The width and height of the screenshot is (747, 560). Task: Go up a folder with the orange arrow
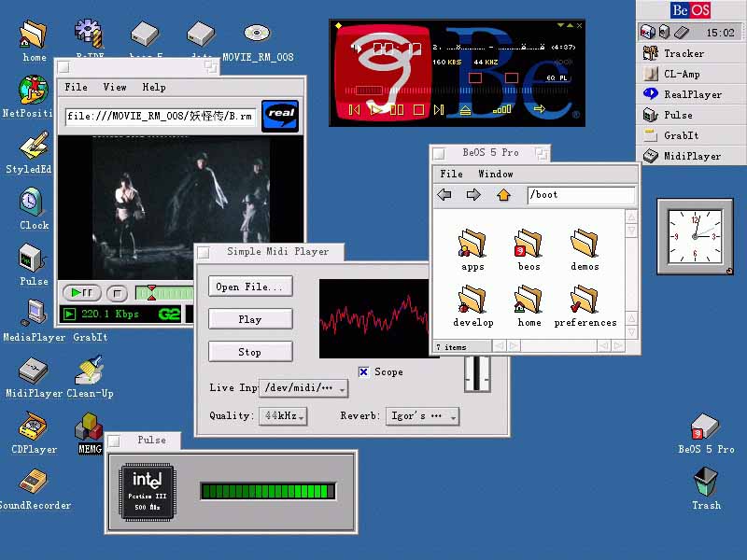point(503,194)
